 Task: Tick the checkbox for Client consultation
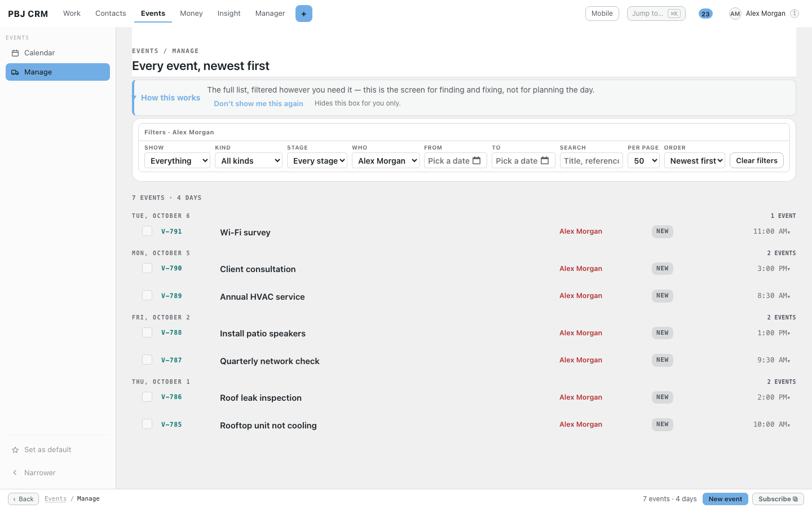pos(147,268)
